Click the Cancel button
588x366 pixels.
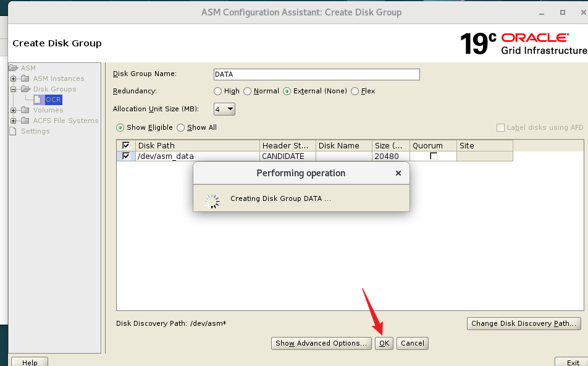[x=413, y=343]
